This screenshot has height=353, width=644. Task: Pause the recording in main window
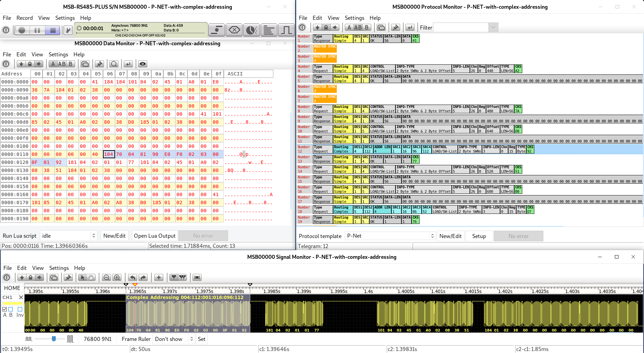(37, 30)
